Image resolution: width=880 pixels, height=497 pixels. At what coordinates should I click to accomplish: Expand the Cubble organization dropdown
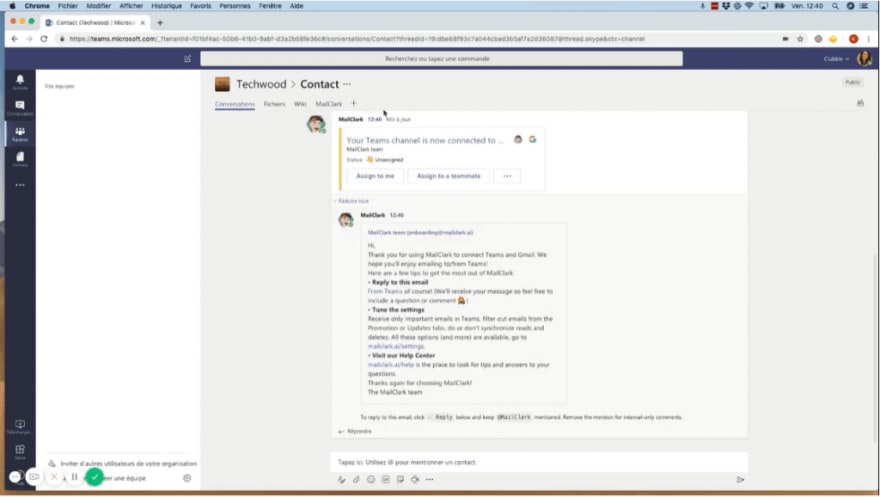(x=836, y=59)
